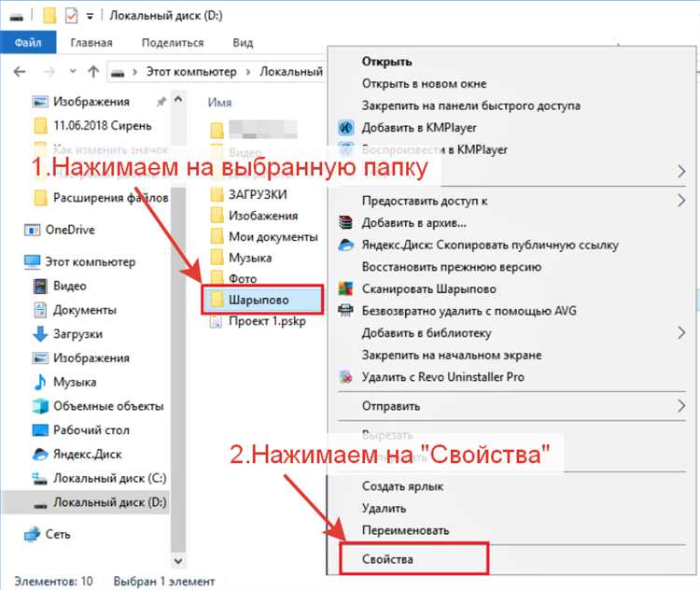Viewport: 700px width, 590px height.
Task: Select Закрепить на панели быстрого доступа
Action: pos(512,105)
